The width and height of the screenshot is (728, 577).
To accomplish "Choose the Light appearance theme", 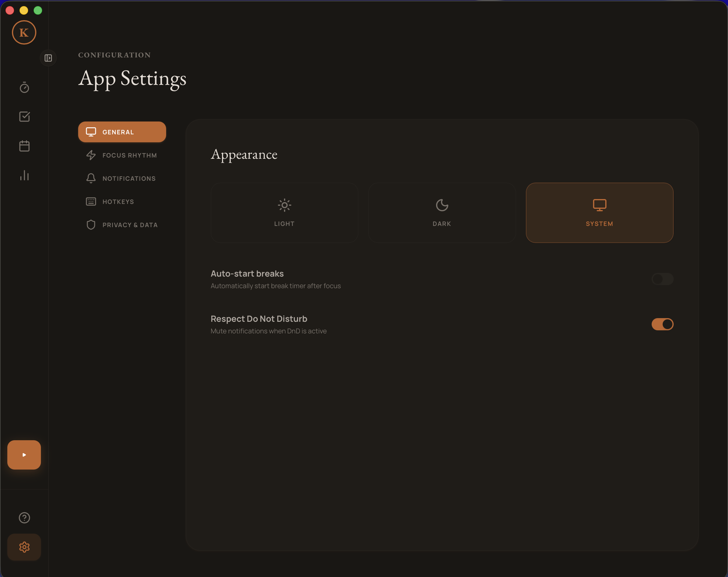I will [x=284, y=213].
